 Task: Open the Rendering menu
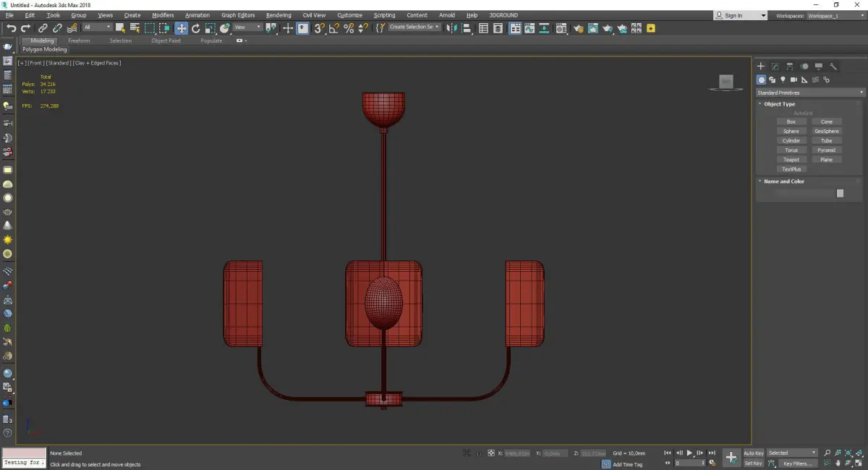[278, 15]
